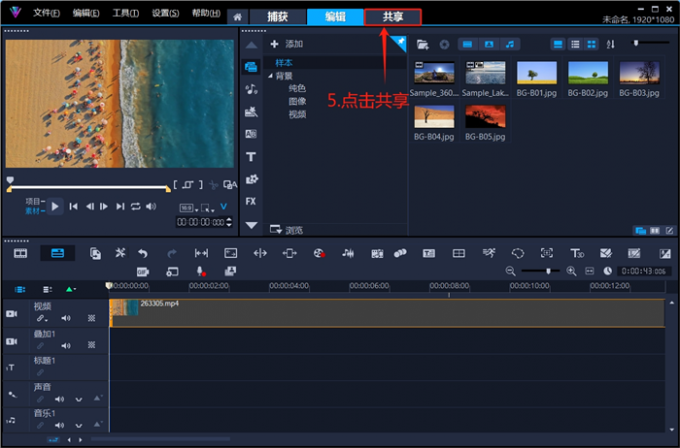Click the record voice-over microphone icon
This screenshot has width=680, height=448.
[201, 271]
